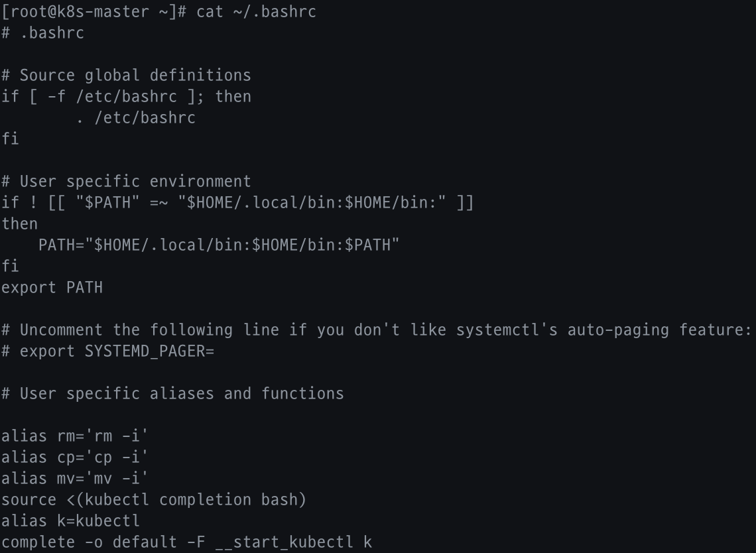Click the '[root@k8s-master ~]#' shell prompt
The width and height of the screenshot is (756, 553).
coord(94,12)
